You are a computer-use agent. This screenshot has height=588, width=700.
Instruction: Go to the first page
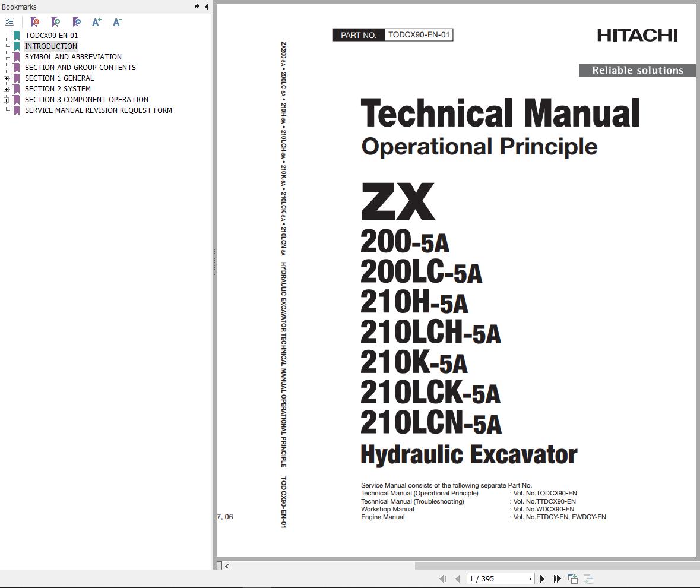tap(443, 578)
